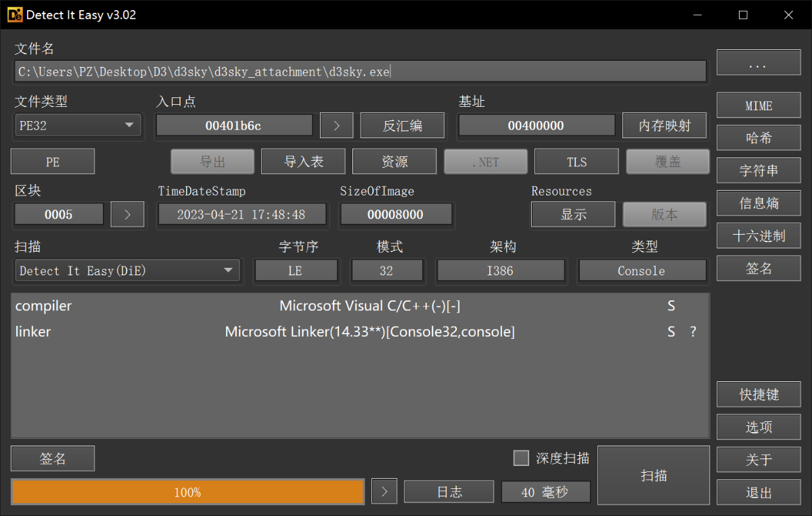Select the compiler Microsoft Visual C/C++ row
Viewport: 812px width, 516px height.
(360, 306)
